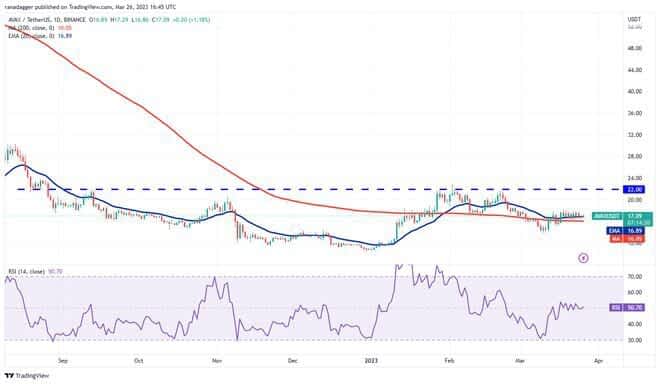The image size is (660, 384).
Task: Click the purple RSI 50.70 value tag
Action: point(627,308)
